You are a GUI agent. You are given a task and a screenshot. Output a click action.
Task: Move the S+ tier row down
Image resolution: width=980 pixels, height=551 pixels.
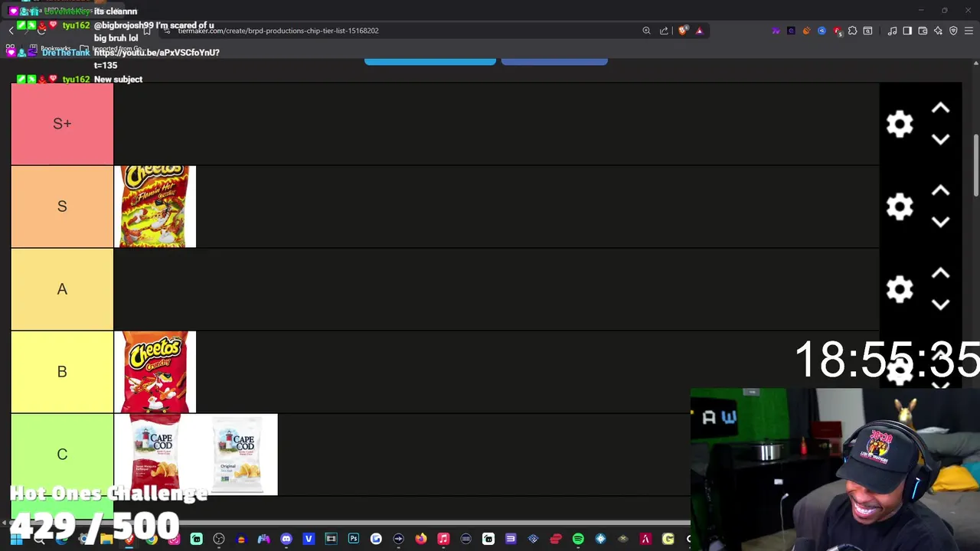pos(940,139)
